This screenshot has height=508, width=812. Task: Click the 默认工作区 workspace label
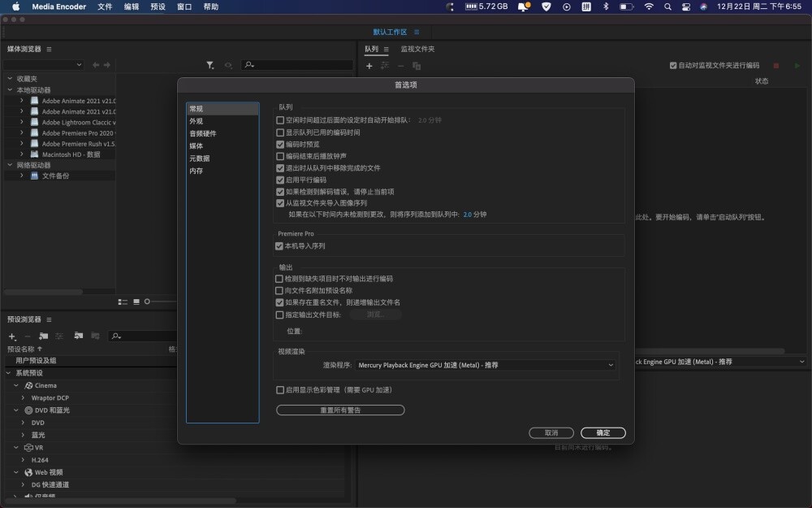(390, 33)
